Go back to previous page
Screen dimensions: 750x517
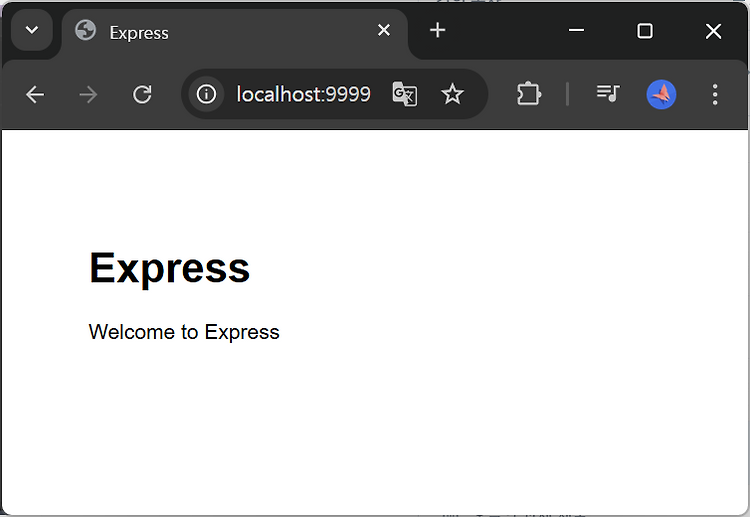coord(35,94)
